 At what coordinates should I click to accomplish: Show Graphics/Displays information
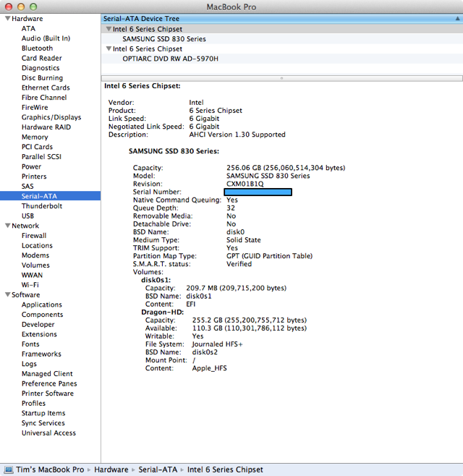pos(51,117)
